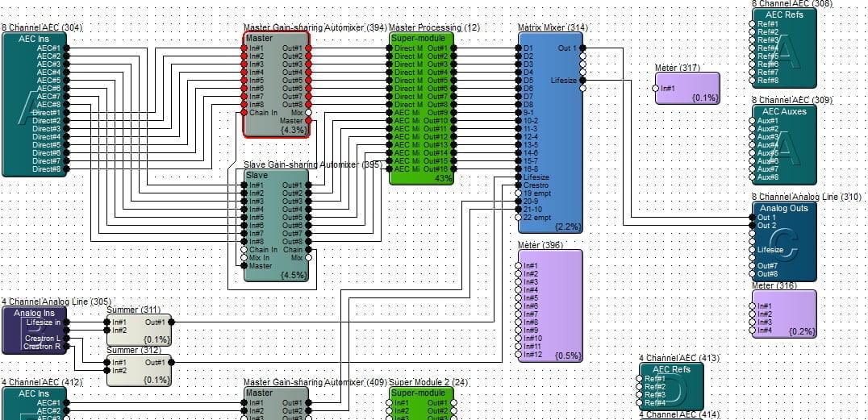Click the Ref#1 port on AEC Refs (413)
The image size is (868, 420).
pyautogui.click(x=640, y=379)
